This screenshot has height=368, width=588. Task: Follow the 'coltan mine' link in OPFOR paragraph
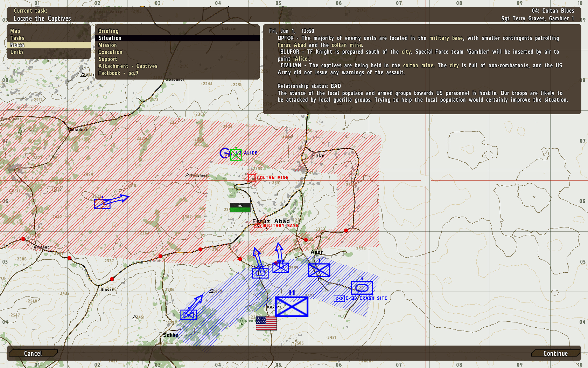[346, 45]
